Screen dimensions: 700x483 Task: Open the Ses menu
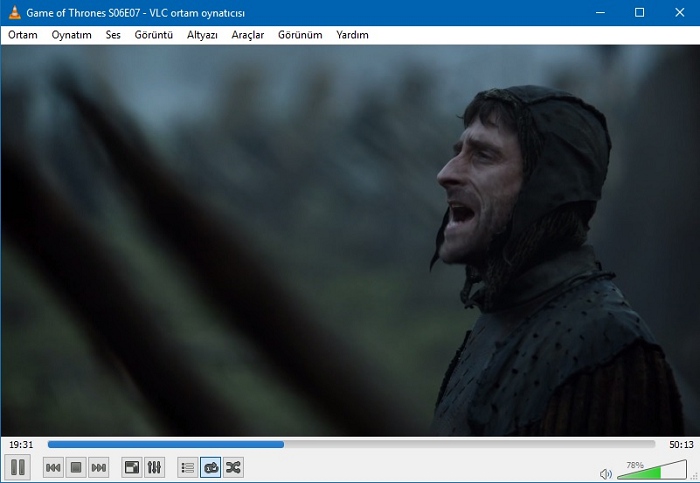pos(113,35)
